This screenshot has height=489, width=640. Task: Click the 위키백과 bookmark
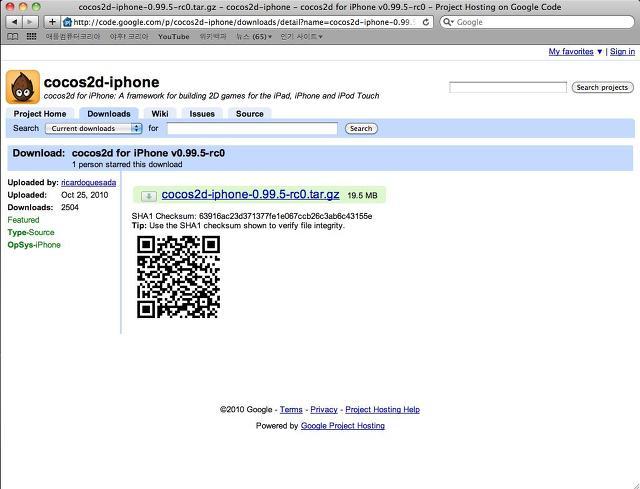point(213,37)
